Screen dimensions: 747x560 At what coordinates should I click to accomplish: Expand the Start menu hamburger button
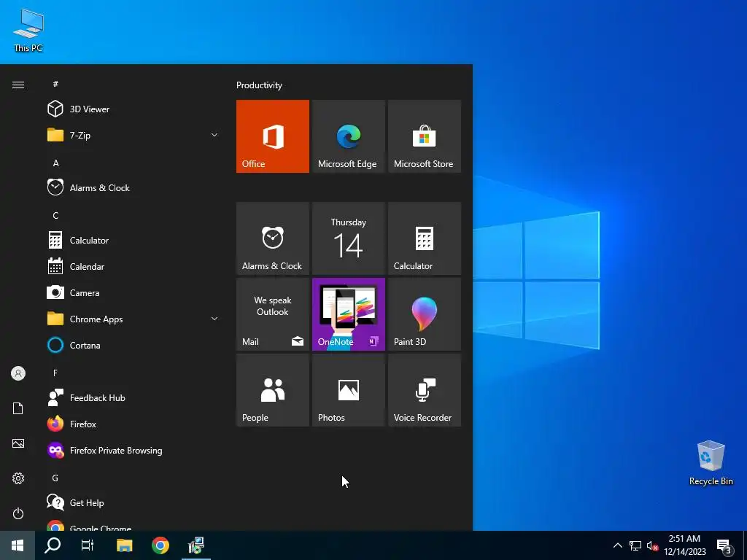tap(18, 85)
